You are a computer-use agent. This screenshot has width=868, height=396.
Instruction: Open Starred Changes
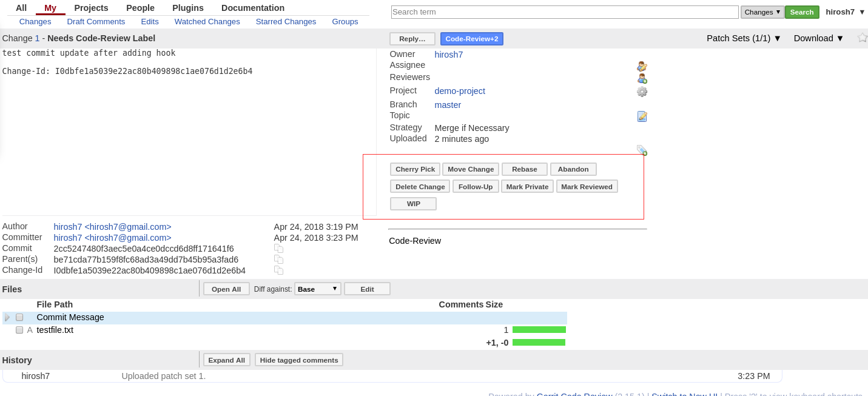(286, 22)
